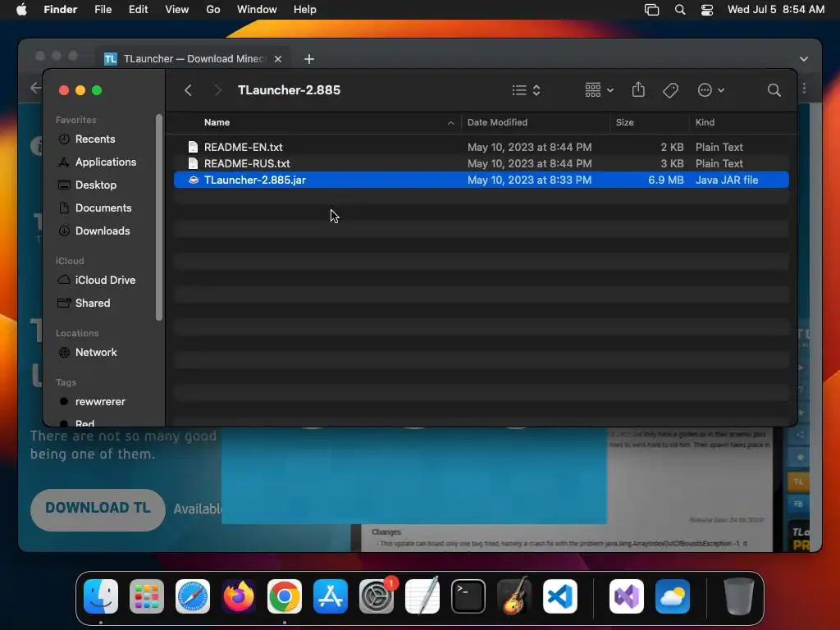Open Control Center in the menu bar
Image resolution: width=840 pixels, height=630 pixels.
coord(707,10)
